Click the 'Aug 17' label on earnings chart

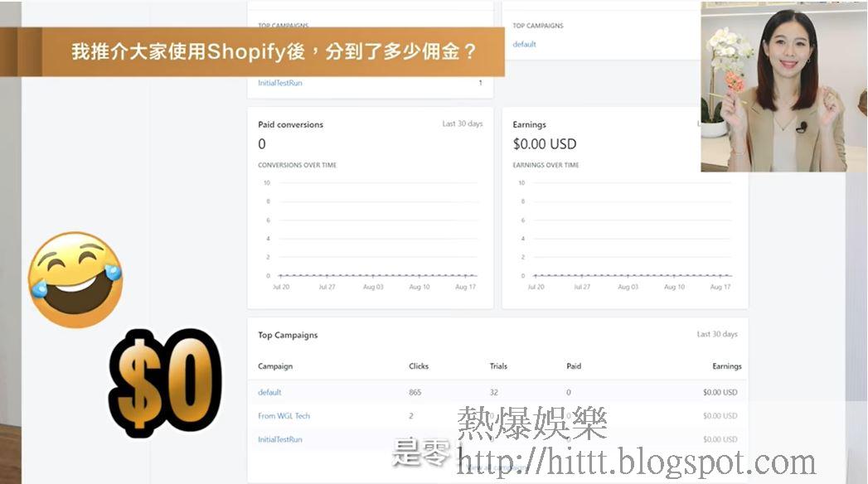click(720, 287)
